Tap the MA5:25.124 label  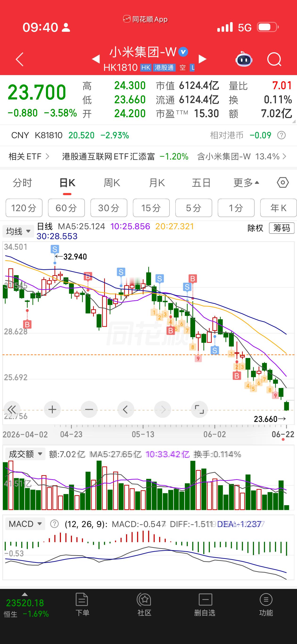(x=81, y=226)
